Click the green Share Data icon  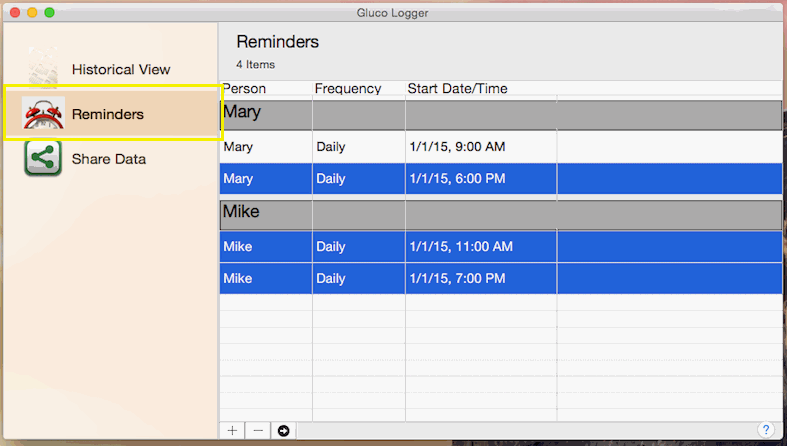43,159
